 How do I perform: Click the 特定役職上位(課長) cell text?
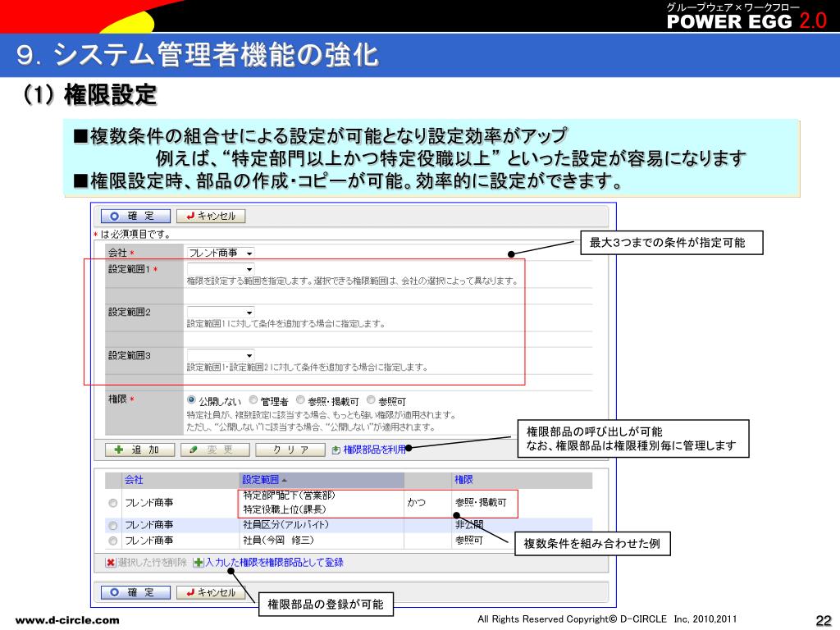[x=285, y=509]
